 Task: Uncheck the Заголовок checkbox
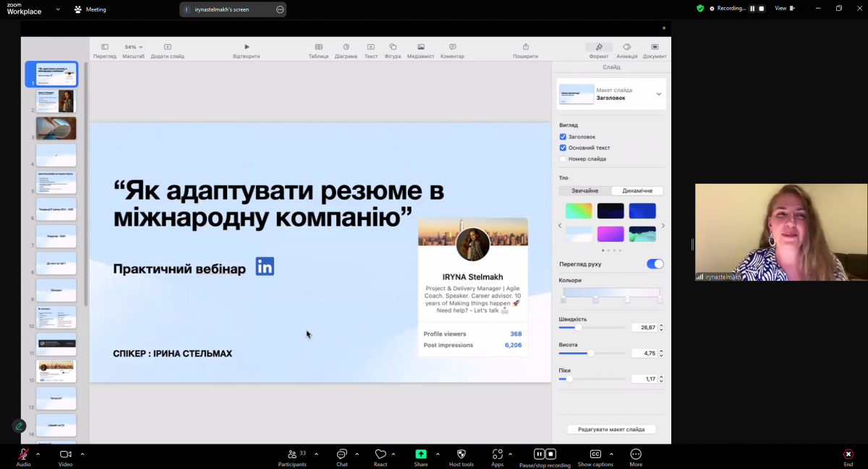click(x=563, y=136)
